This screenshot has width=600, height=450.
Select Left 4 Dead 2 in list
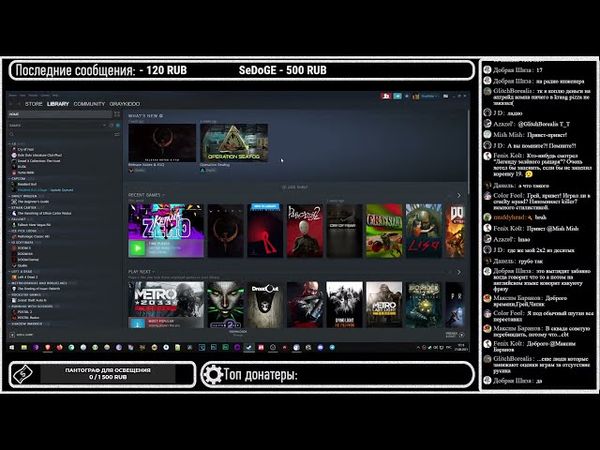coord(28,277)
